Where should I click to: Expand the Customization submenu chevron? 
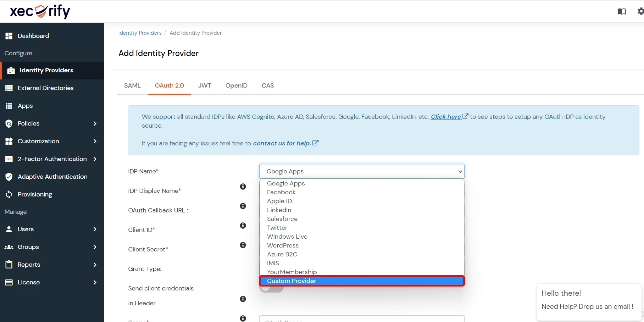[x=95, y=141]
